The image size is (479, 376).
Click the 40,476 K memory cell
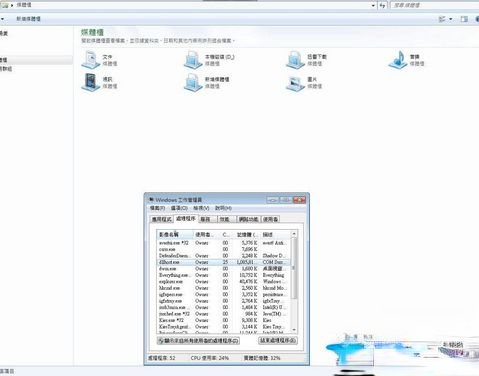248,282
